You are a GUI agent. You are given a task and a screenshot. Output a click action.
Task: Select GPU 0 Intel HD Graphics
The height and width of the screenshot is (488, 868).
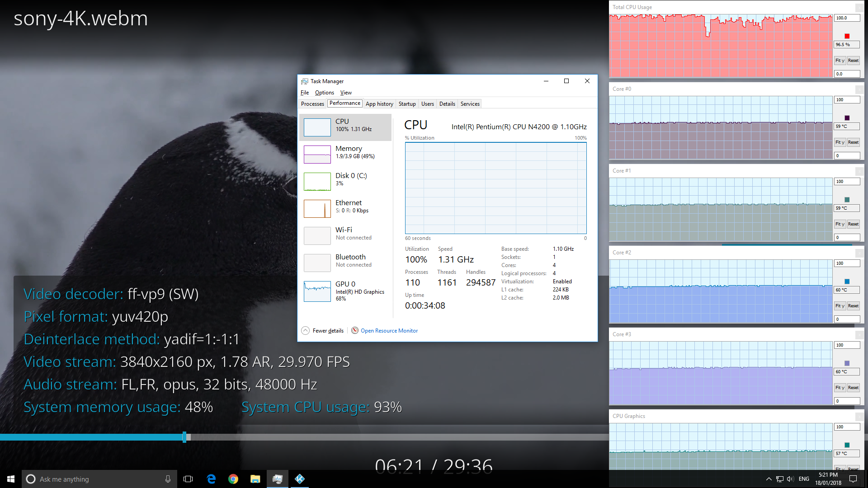click(x=345, y=291)
